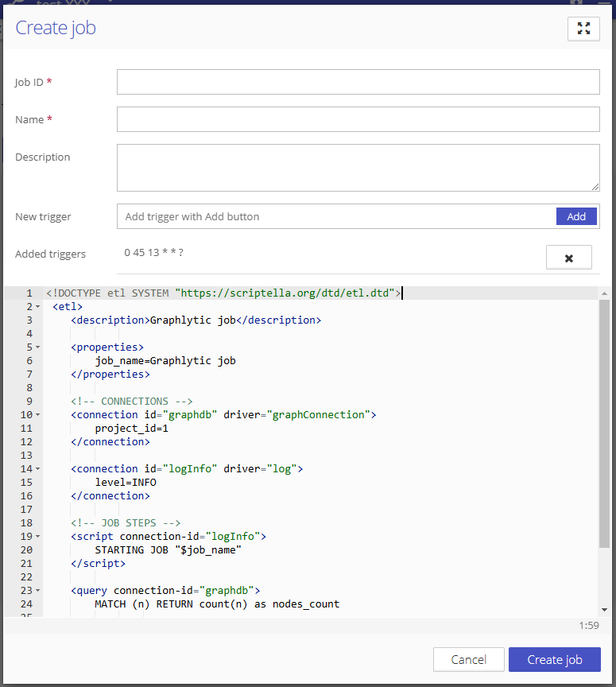Screen dimensions: 616x687
Task: Collapse the properties block on line 5
Action: tap(37, 347)
